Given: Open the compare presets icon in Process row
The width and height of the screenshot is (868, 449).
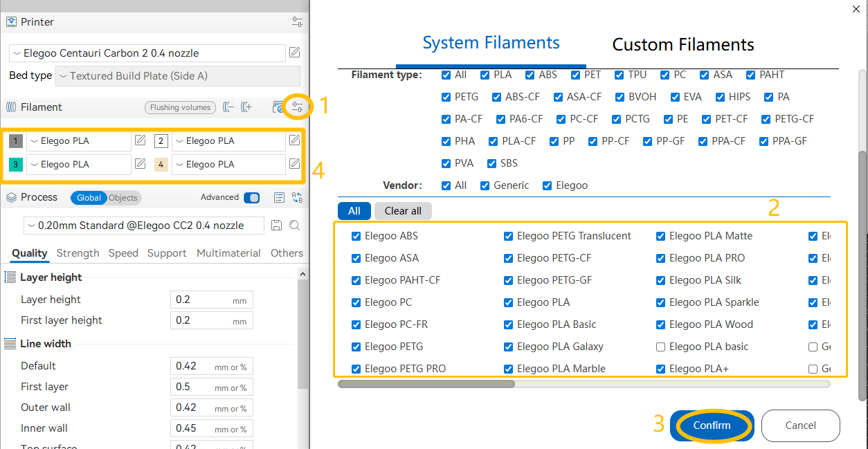Looking at the screenshot, I should pos(297,198).
